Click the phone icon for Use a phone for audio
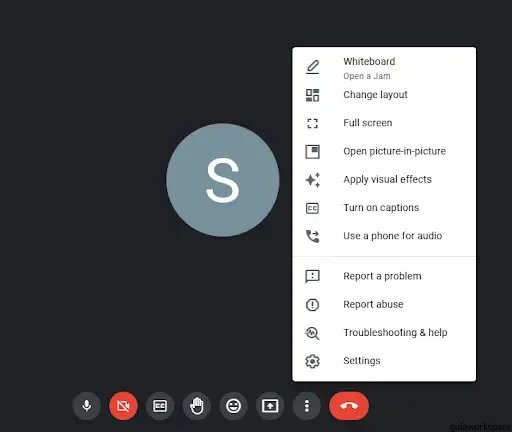The image size is (512, 432). pos(313,236)
